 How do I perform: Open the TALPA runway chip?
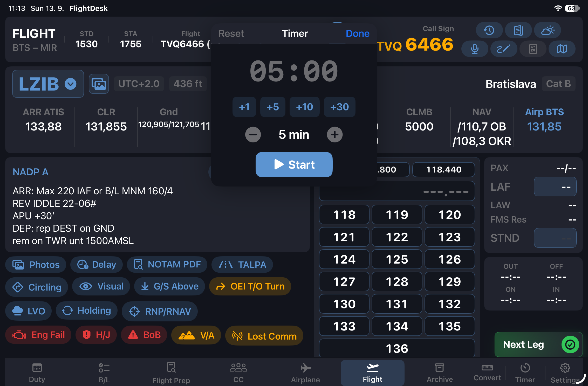(242, 265)
